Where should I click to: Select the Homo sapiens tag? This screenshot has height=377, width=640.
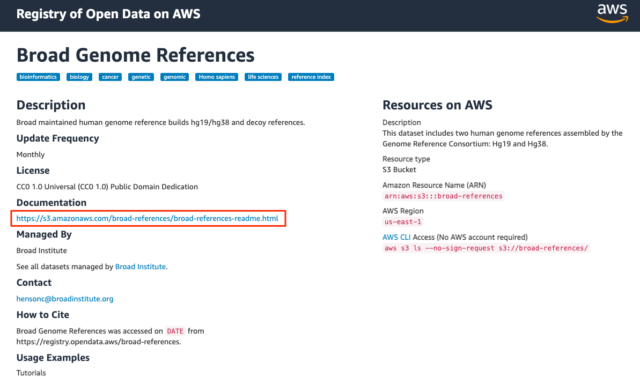216,77
